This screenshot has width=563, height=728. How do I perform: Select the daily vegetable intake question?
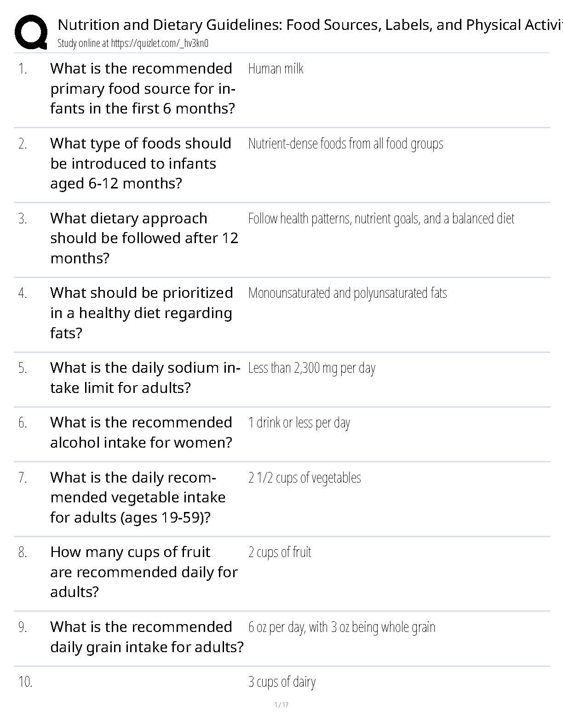(138, 497)
